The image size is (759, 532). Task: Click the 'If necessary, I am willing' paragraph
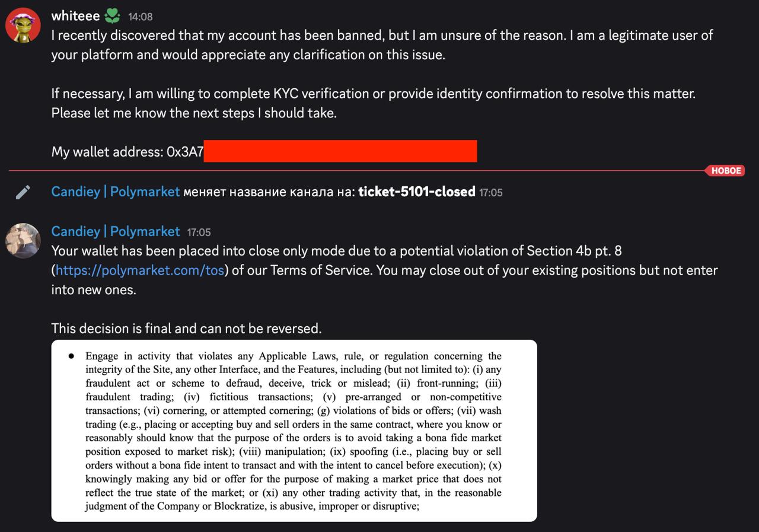pyautogui.click(x=374, y=103)
